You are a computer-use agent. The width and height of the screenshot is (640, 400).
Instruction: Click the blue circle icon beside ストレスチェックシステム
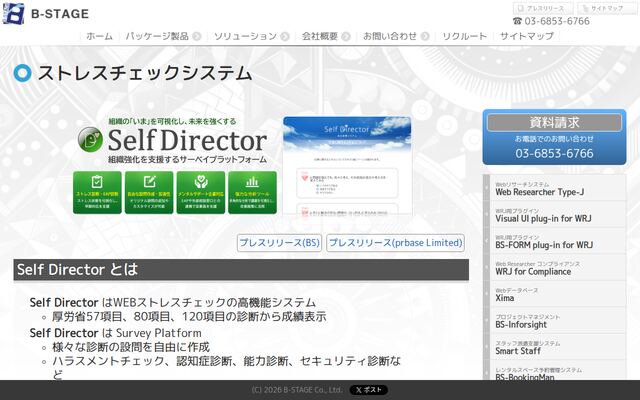click(x=22, y=73)
